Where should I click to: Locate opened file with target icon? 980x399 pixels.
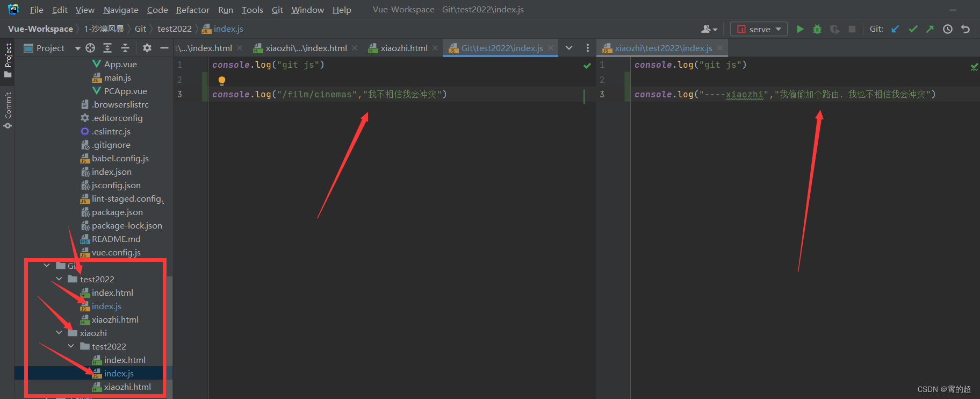(x=90, y=48)
